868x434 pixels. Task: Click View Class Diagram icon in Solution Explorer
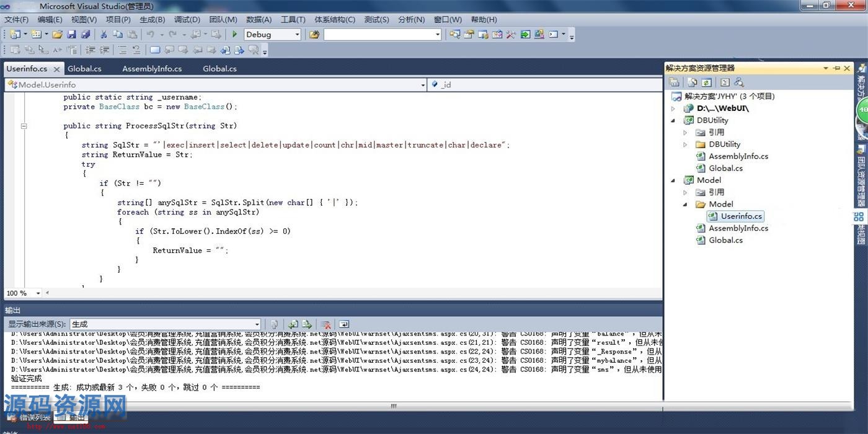(x=739, y=82)
